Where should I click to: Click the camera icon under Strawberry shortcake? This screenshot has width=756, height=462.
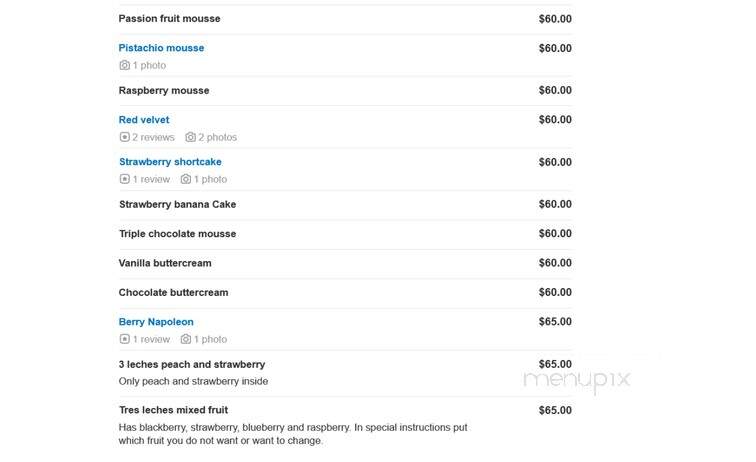(x=186, y=179)
